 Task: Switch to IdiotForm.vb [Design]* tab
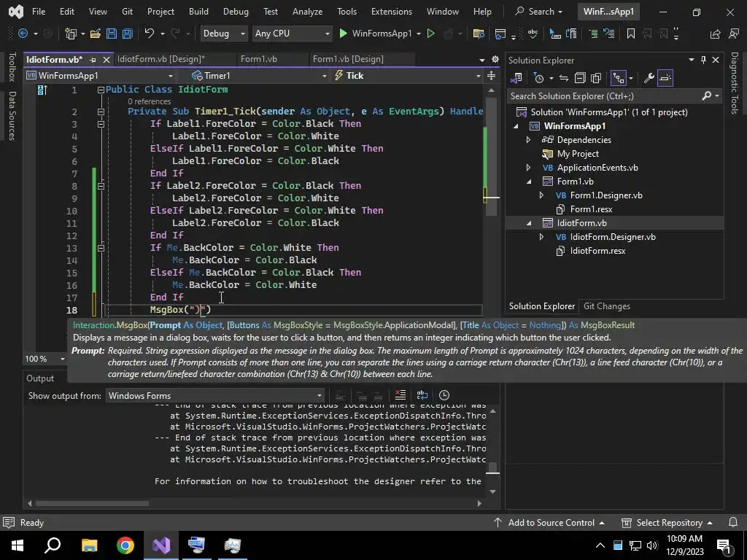[161, 59]
